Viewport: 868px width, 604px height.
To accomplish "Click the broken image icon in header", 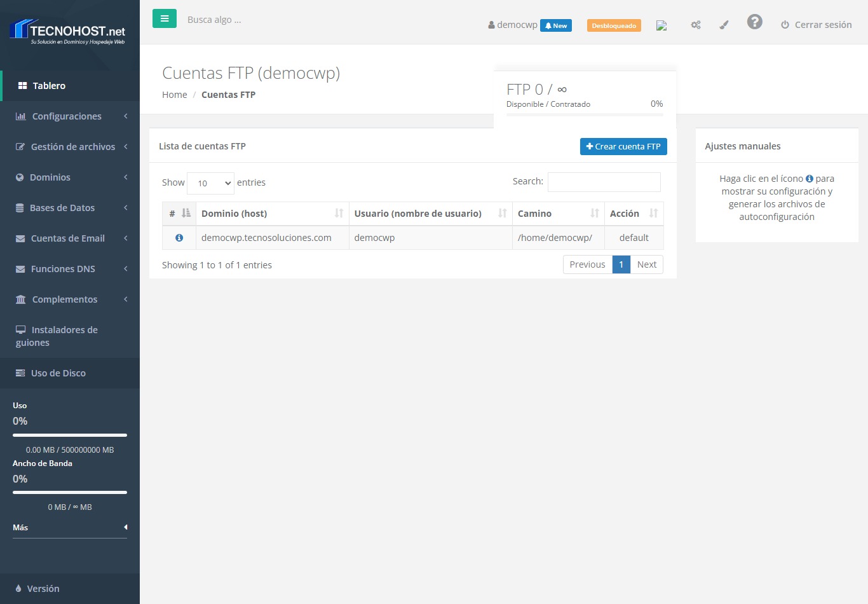I will tap(661, 25).
